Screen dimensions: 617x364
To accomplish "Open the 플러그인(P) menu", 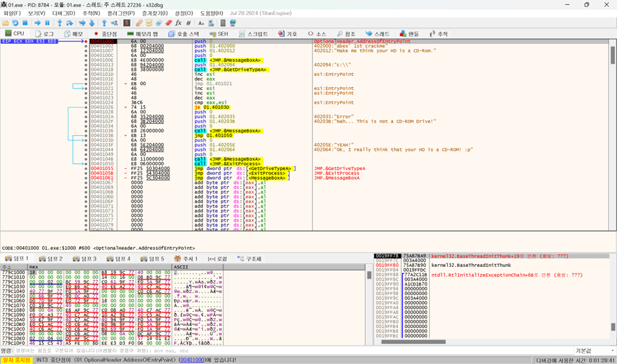I will pyautogui.click(x=121, y=13).
